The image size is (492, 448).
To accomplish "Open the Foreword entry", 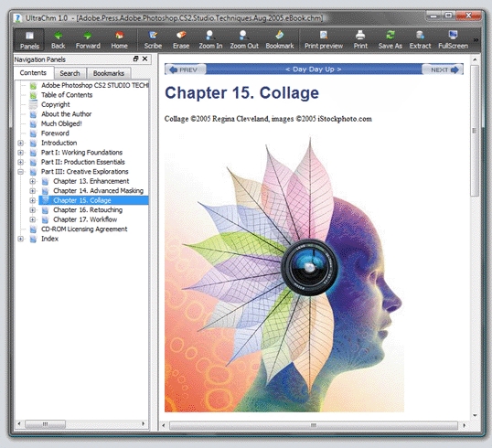I will coord(55,133).
